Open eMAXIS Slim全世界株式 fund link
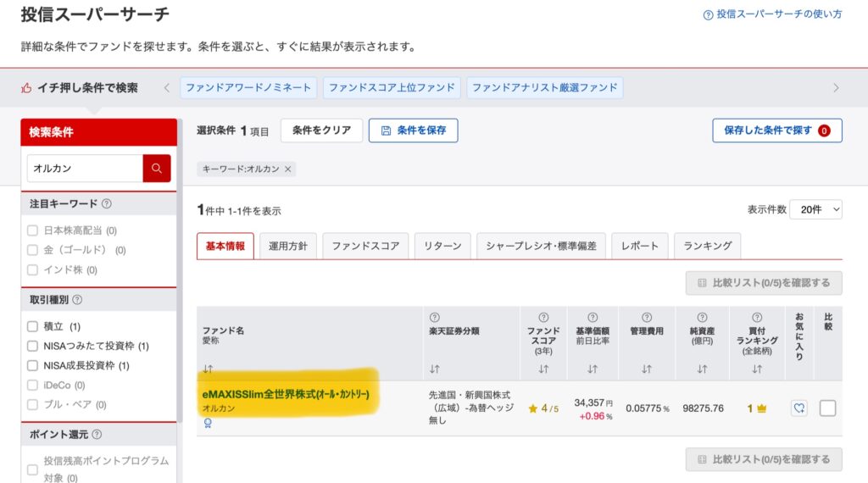Screen dimensions: 868x483 point(286,395)
